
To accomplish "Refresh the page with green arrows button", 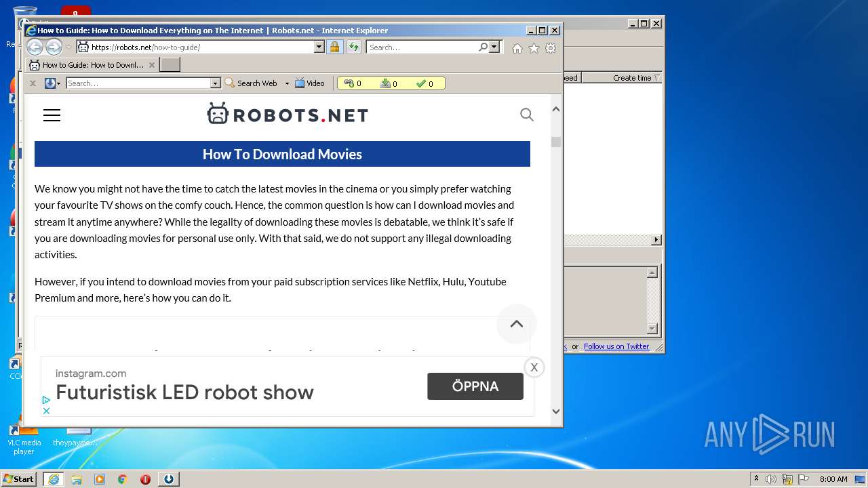I will 353,47.
